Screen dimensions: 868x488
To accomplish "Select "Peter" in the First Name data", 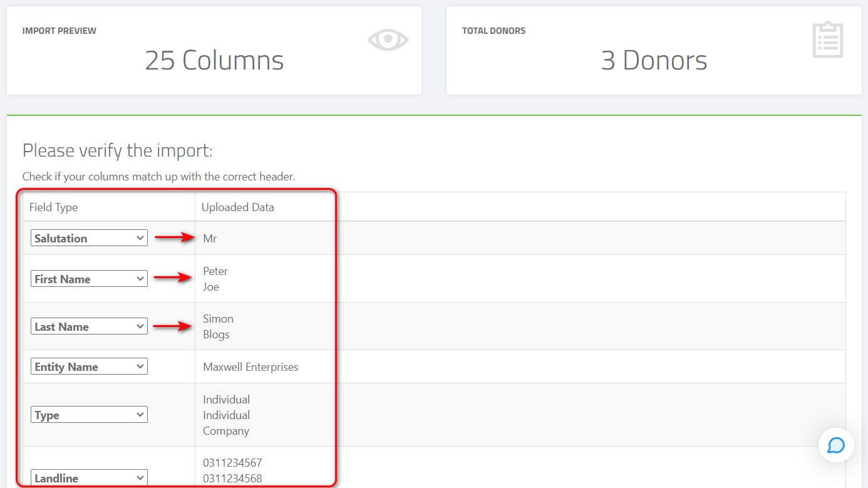I will [215, 271].
